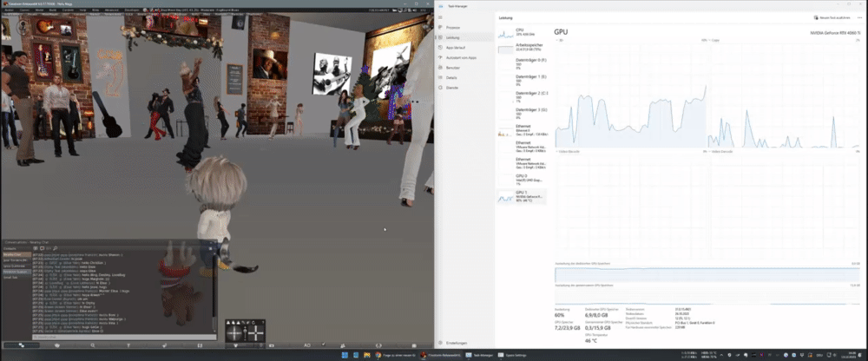Open Epson Settings from the taskbar
Image resolution: width=868 pixels, height=361 pixels.
512,355
